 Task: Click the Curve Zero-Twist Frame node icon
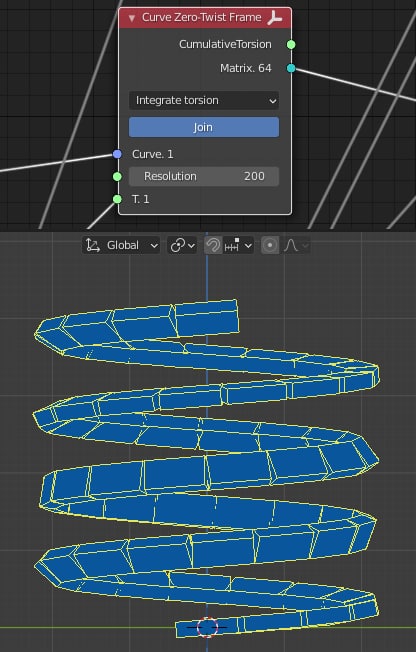pos(275,18)
